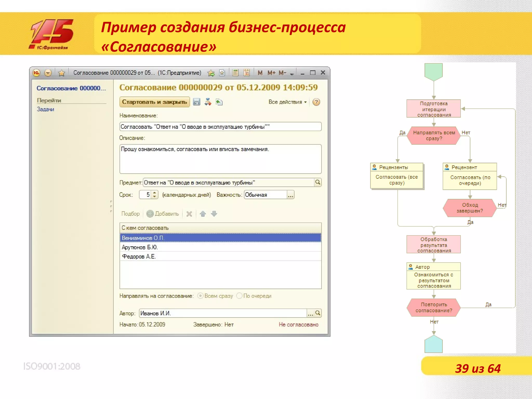
Task: Click the start business process icon
Action: [208, 102]
